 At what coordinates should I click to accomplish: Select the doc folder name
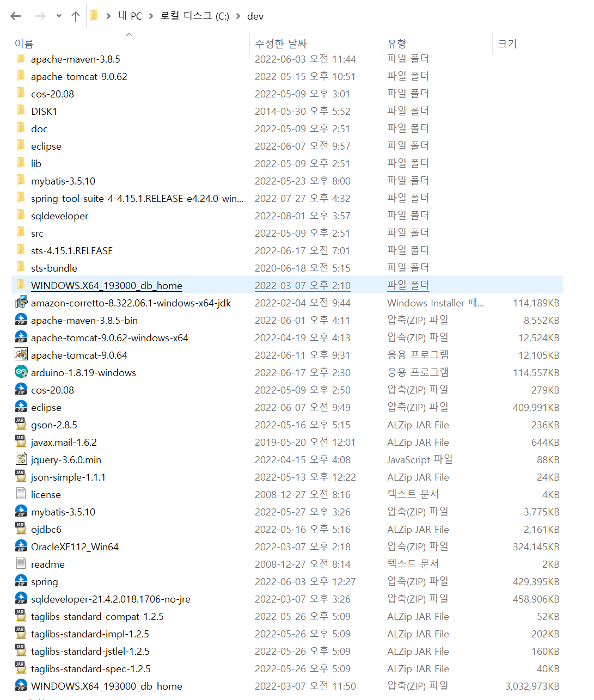click(39, 129)
